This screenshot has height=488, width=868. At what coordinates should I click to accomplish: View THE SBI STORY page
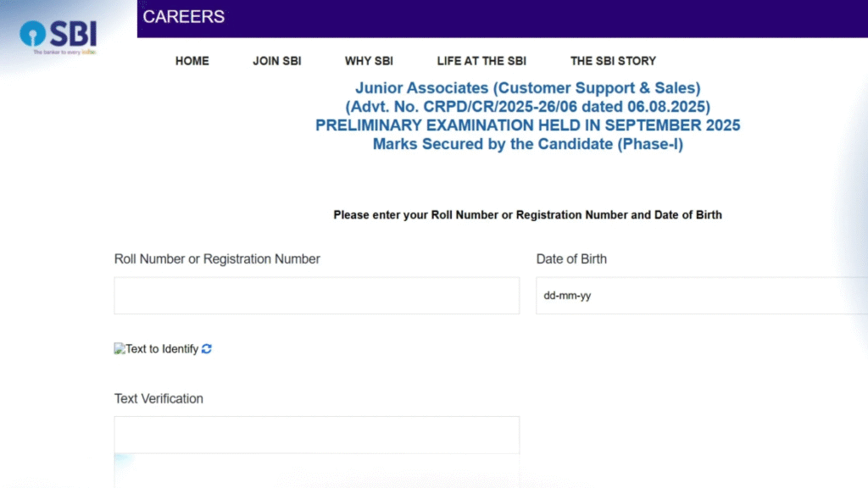(613, 60)
